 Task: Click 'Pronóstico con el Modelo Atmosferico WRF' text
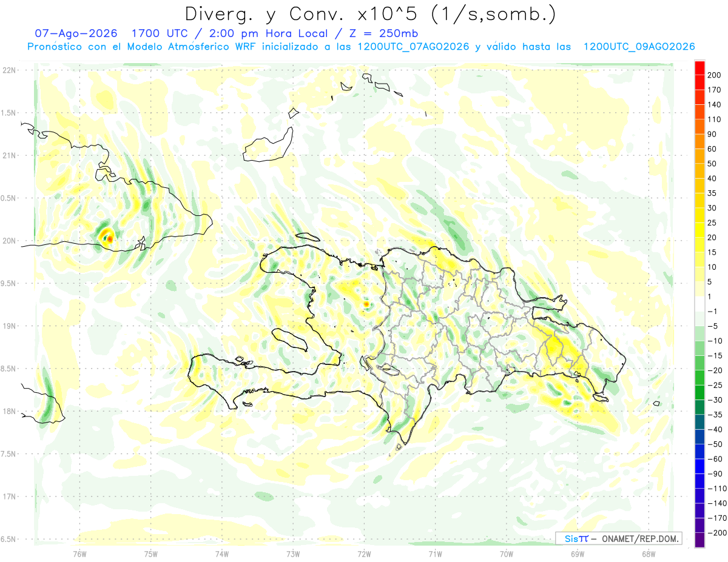[143, 47]
